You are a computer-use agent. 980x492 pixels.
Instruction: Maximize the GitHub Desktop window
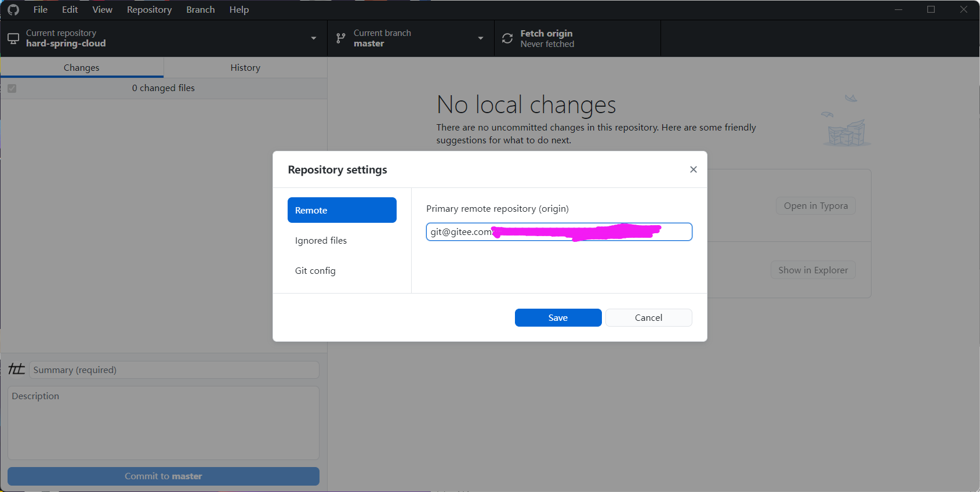pyautogui.click(x=931, y=9)
